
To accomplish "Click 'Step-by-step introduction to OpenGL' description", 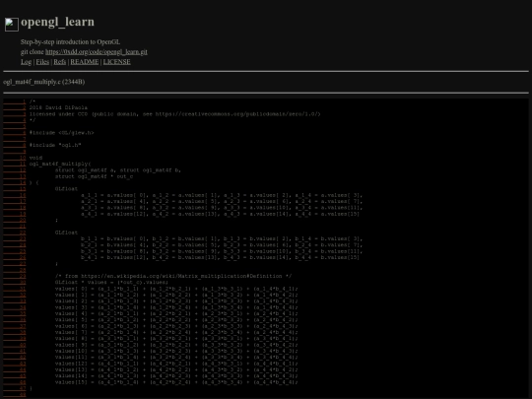I will [70, 42].
